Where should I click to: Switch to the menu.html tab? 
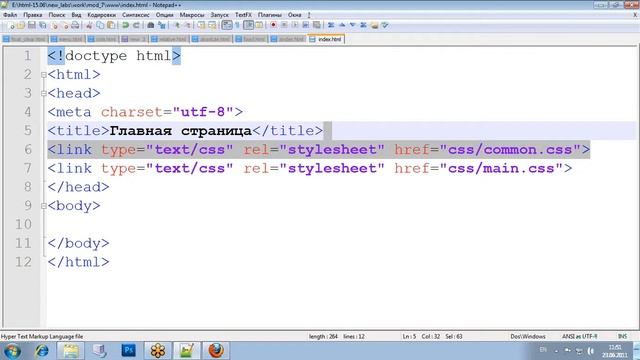tap(67, 39)
